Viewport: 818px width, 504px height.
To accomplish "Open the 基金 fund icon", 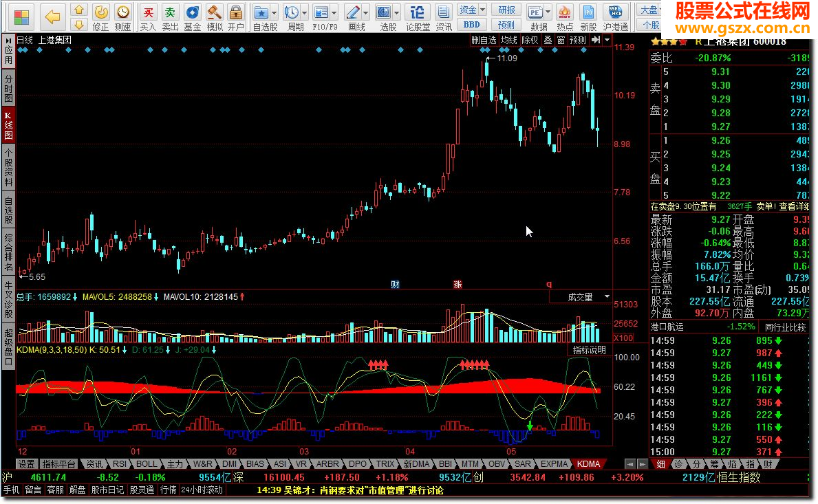I will (x=193, y=17).
